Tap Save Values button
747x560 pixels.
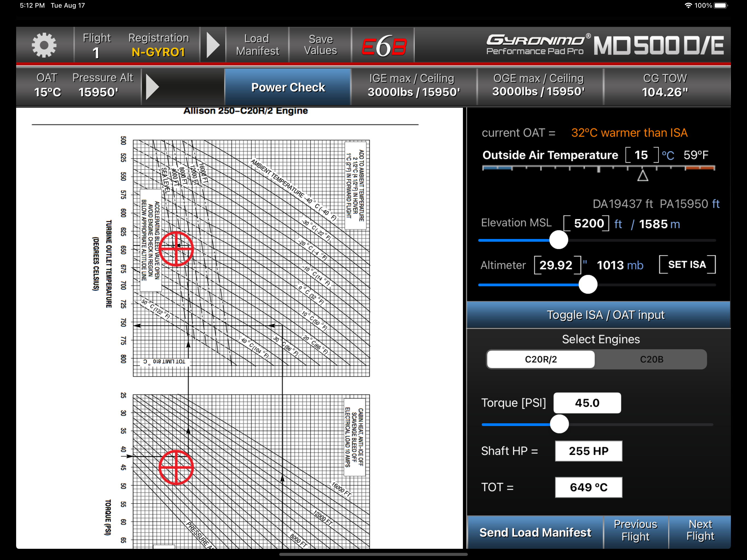click(x=320, y=45)
